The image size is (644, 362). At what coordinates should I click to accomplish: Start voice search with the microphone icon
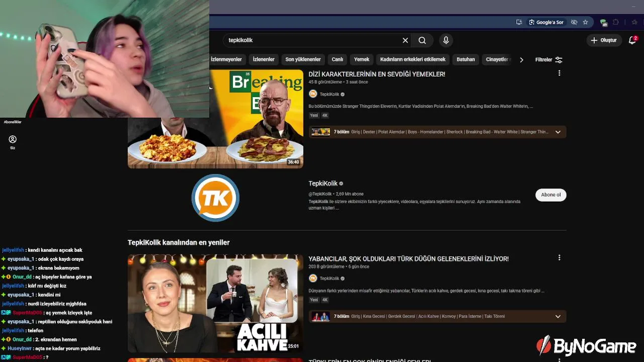[x=446, y=40]
